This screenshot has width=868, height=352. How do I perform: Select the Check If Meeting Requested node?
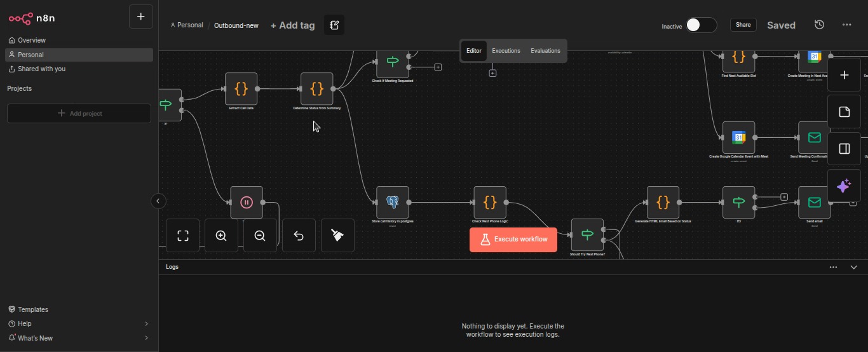(393, 62)
